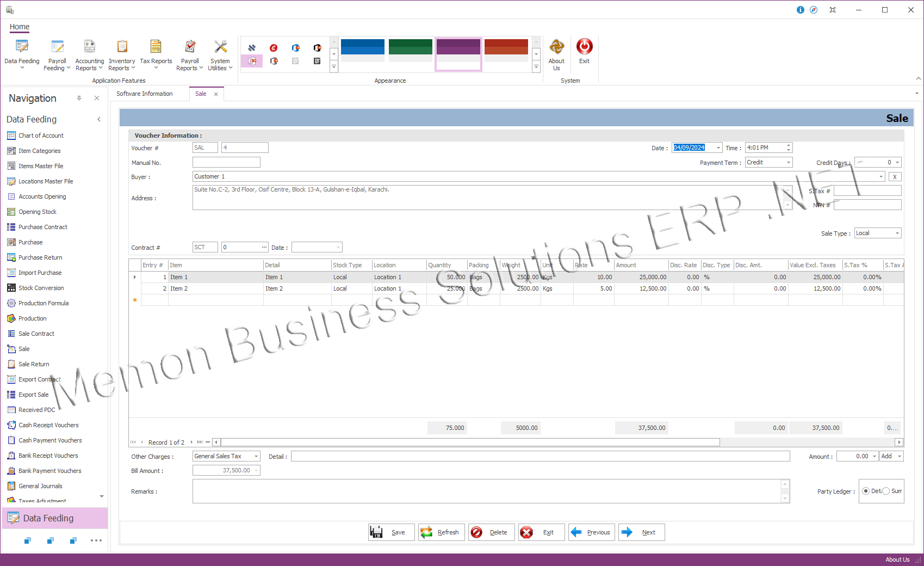Go to the Previous voucher
The height and width of the screenshot is (566, 924).
coord(591,532)
